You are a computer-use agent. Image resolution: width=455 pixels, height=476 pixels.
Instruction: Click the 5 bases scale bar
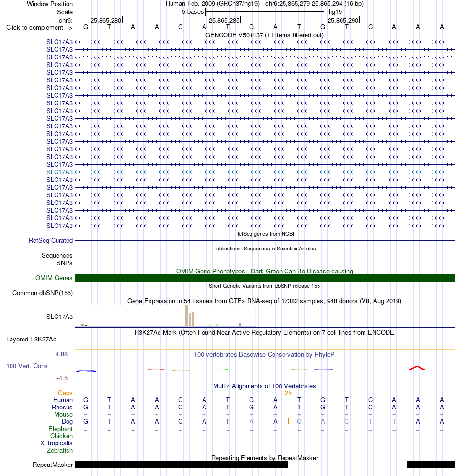[265, 12]
